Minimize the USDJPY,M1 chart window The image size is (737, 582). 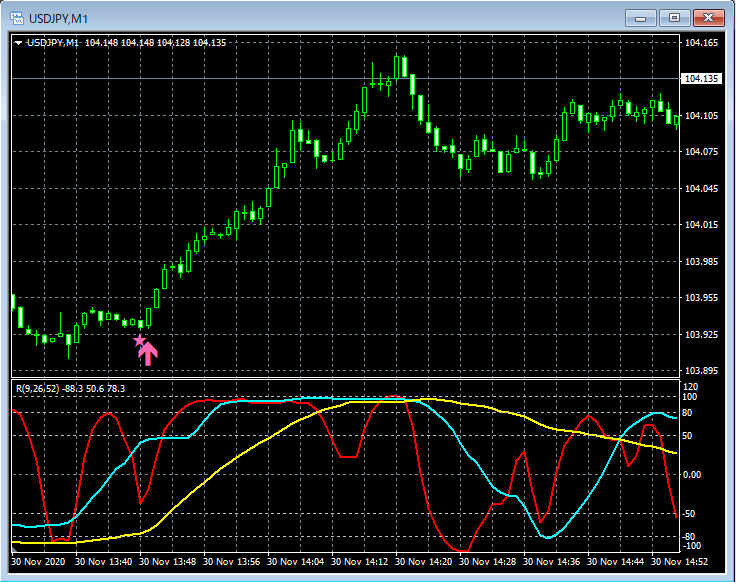pos(642,18)
